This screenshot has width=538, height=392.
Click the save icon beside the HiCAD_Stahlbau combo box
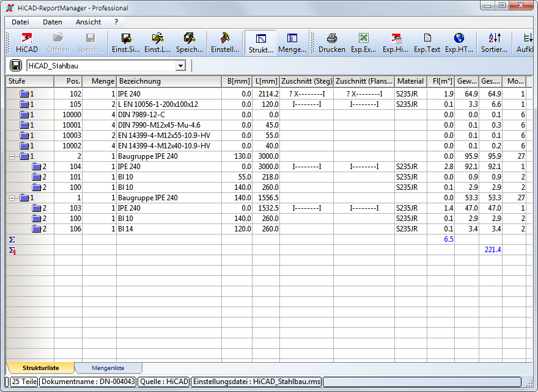pos(17,65)
